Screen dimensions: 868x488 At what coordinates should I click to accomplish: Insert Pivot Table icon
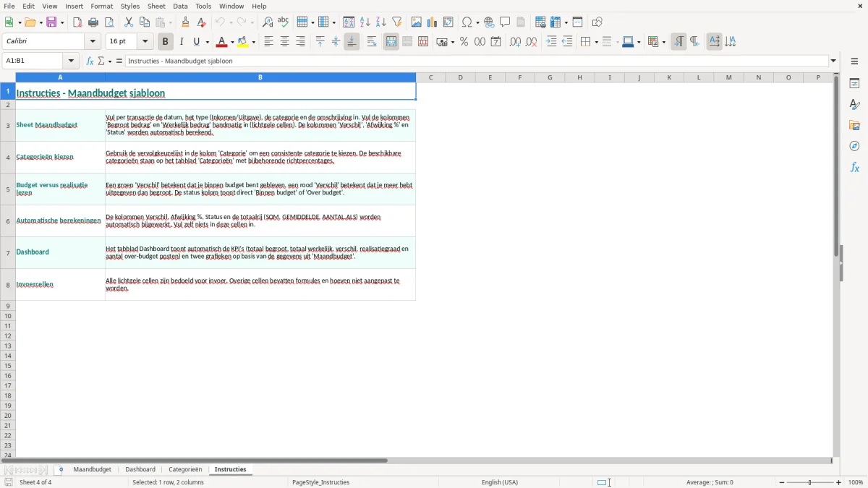coord(448,22)
